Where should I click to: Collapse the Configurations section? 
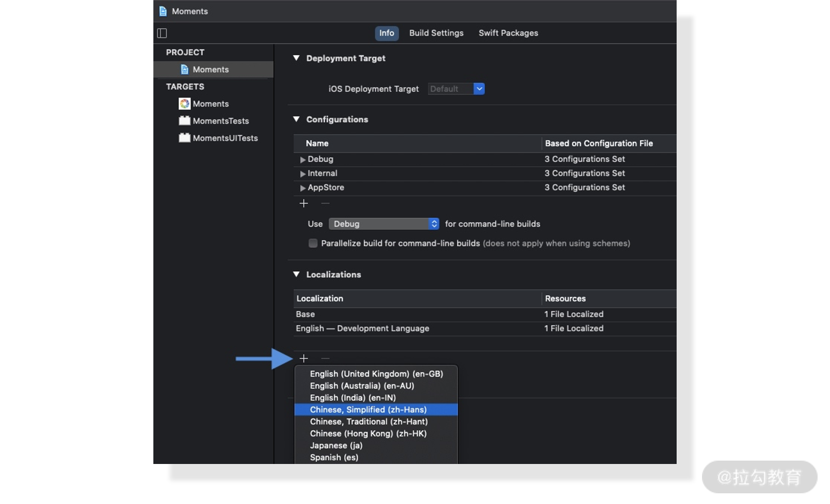pyautogui.click(x=297, y=119)
